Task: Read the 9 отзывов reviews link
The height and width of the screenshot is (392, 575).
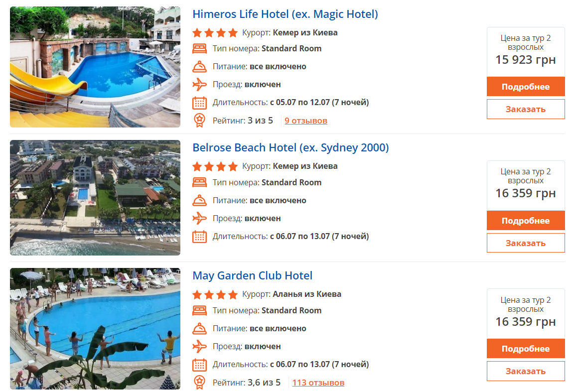Action: click(306, 121)
